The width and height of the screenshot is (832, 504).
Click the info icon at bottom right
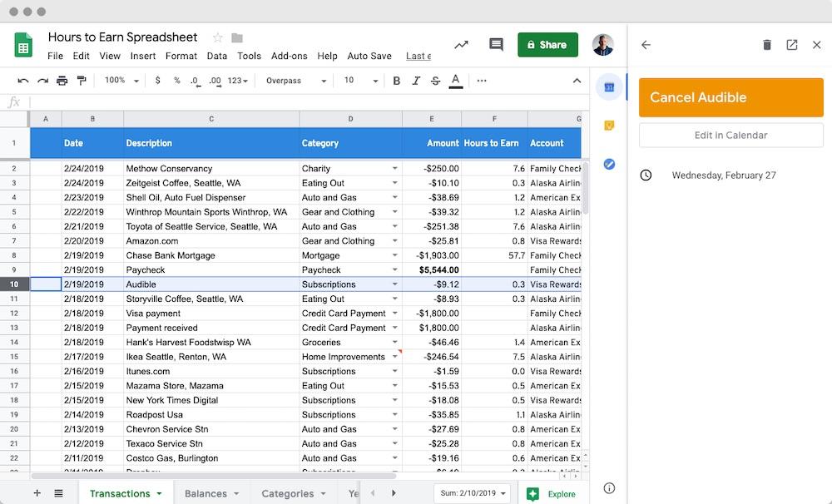point(609,488)
